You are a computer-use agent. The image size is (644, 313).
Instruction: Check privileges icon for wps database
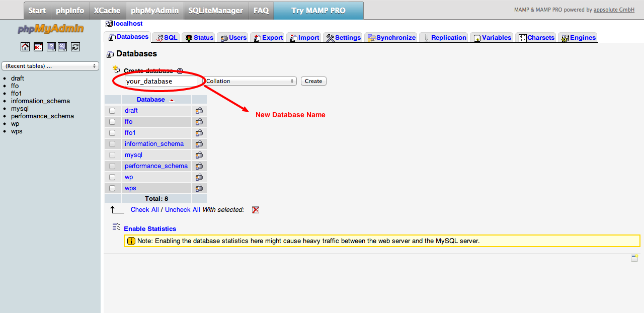(199, 188)
